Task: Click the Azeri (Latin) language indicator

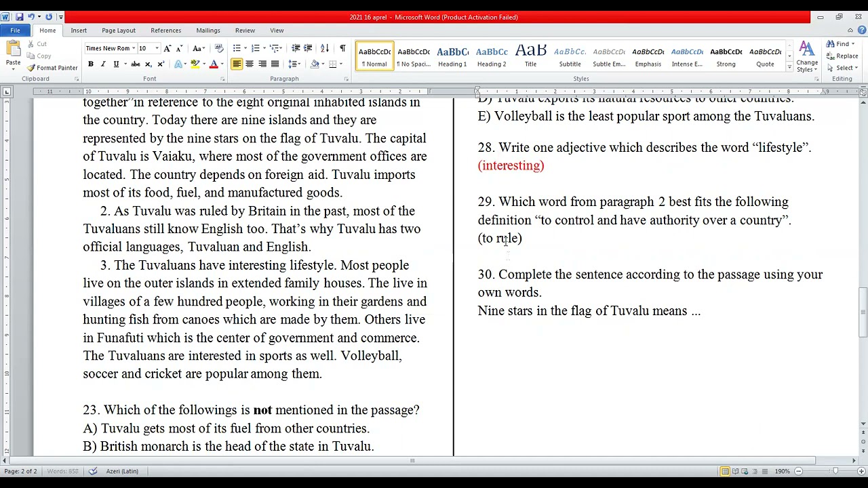Action: 122,471
